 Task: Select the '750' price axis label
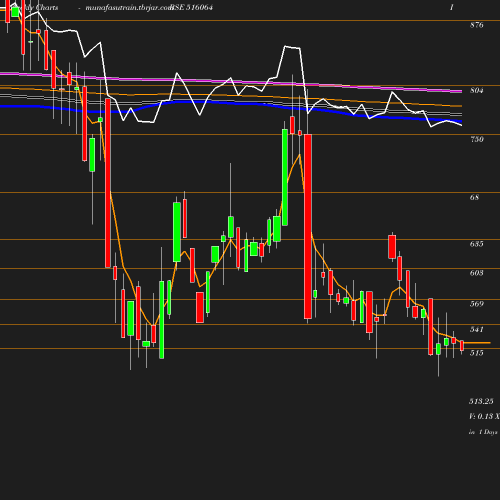(477, 139)
